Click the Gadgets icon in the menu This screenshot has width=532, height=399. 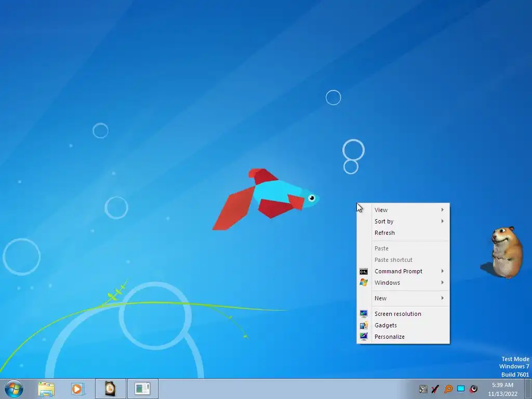pyautogui.click(x=363, y=325)
